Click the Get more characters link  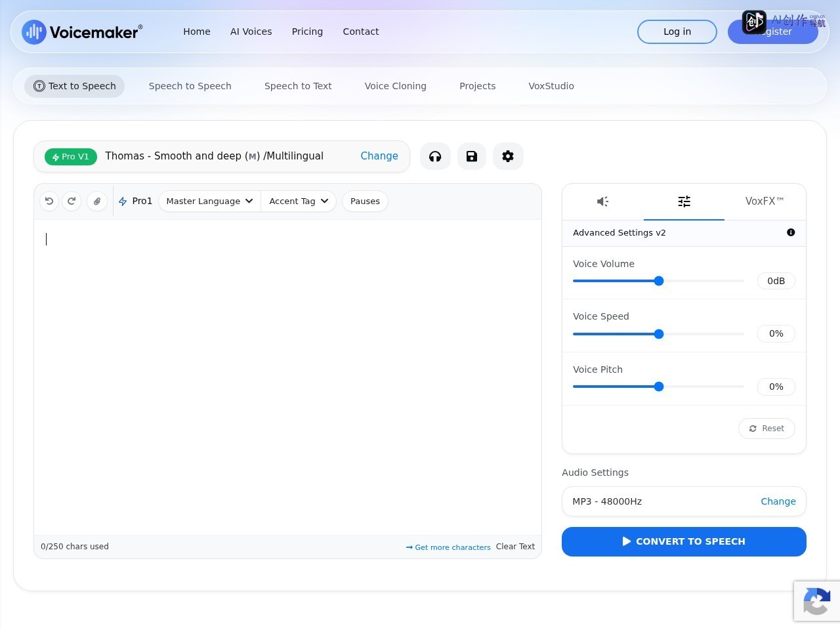(448, 547)
